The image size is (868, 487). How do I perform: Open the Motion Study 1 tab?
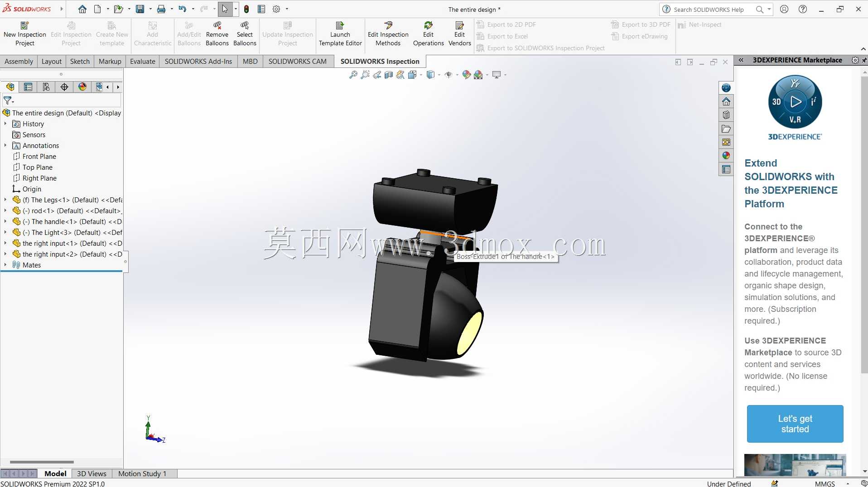(x=142, y=473)
